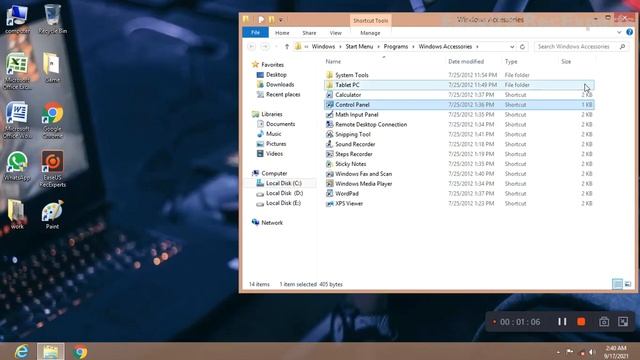Sort by the Date modified column
640x360 pixels.
pyautogui.click(x=466, y=61)
